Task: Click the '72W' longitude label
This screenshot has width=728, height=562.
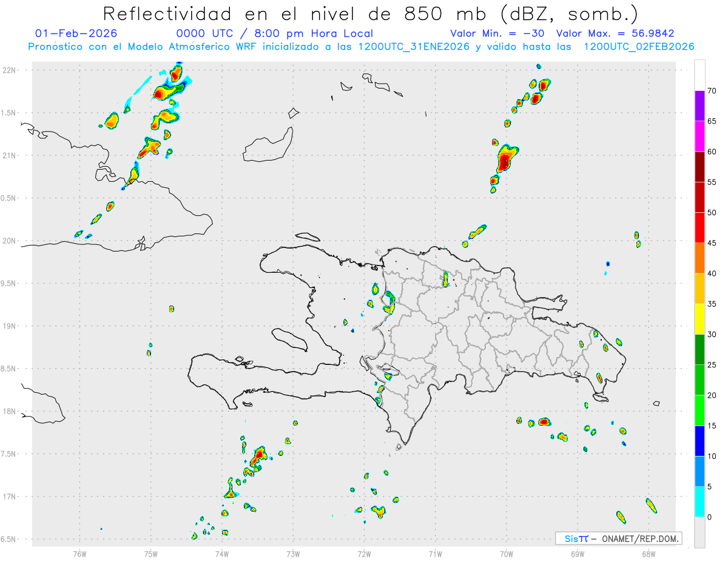Action: click(364, 554)
